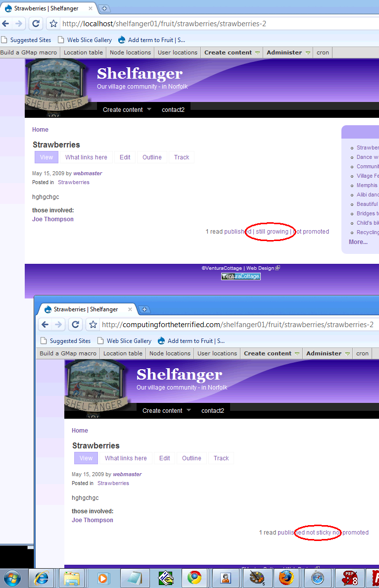Open Windows Explorer folder icon in taskbar
Screen dimensions: 379x588
tap(72, 578)
